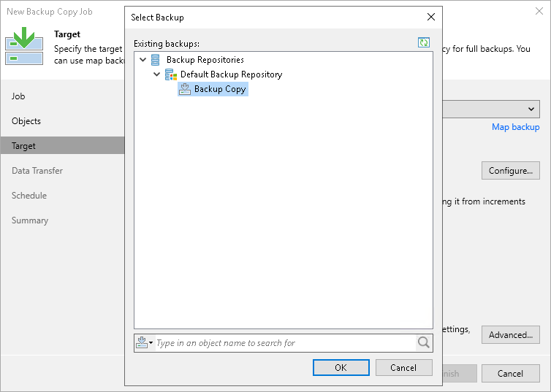Collapse the Backup Repositories node

pyautogui.click(x=142, y=60)
